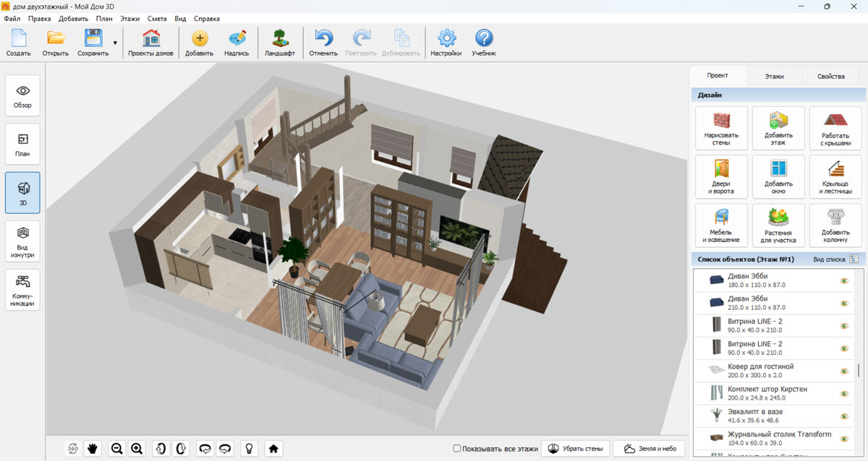Click the Земля и небо button
Image resolution: width=868 pixels, height=461 pixels.
coord(649,449)
